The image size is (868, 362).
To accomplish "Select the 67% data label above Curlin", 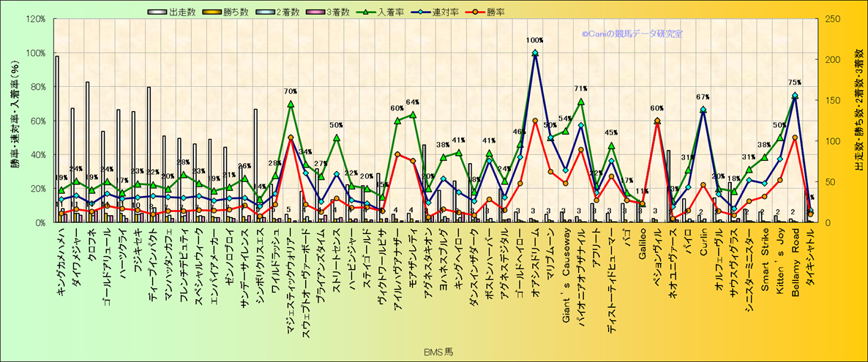I will [703, 97].
